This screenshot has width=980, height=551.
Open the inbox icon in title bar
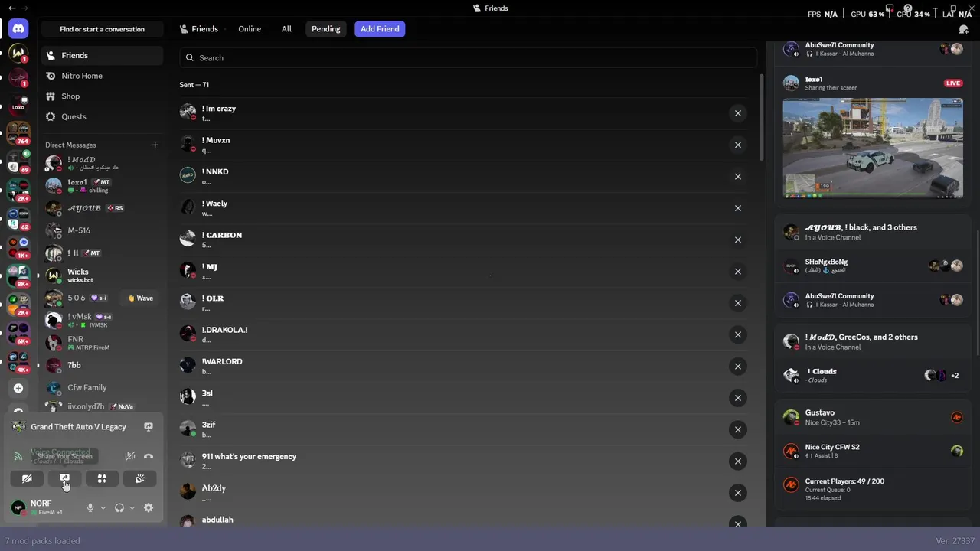[890, 9]
